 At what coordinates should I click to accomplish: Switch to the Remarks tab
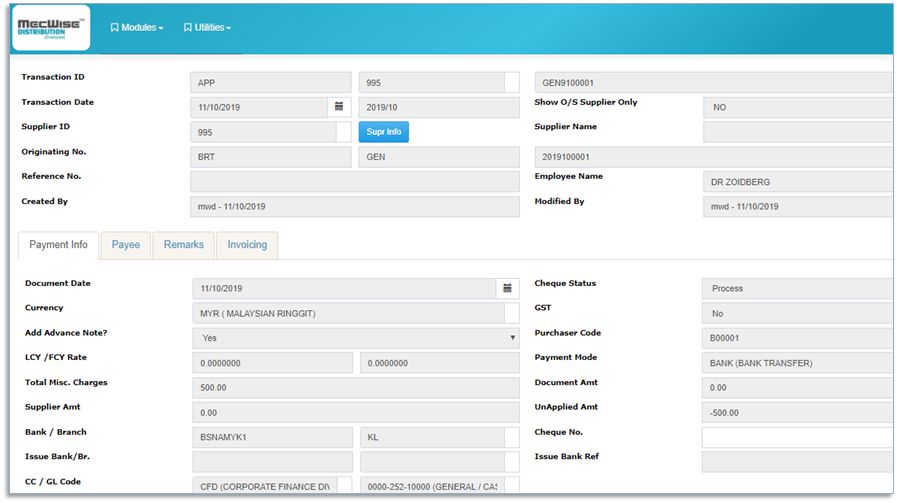(183, 245)
